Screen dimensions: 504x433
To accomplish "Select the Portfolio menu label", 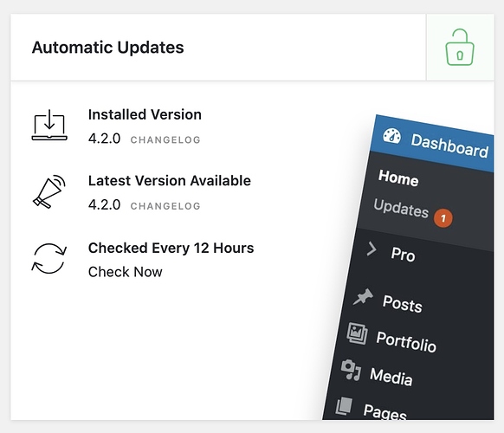I will tap(406, 342).
